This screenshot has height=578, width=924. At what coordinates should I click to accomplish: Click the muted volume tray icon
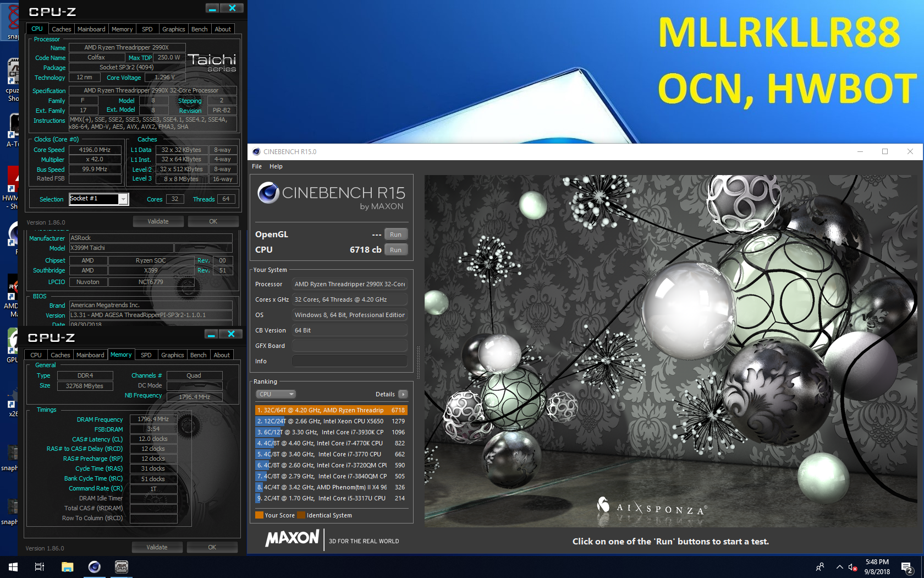pos(853,567)
